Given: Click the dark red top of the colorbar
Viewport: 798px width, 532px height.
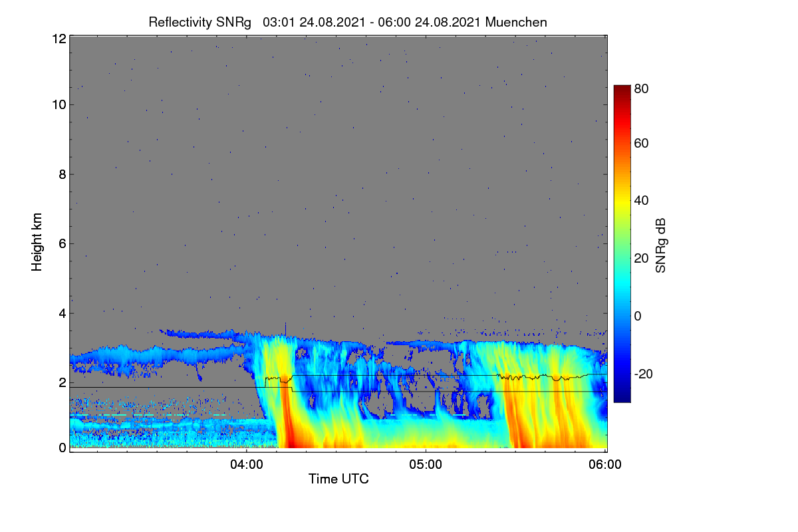Looking at the screenshot, I should [x=621, y=90].
